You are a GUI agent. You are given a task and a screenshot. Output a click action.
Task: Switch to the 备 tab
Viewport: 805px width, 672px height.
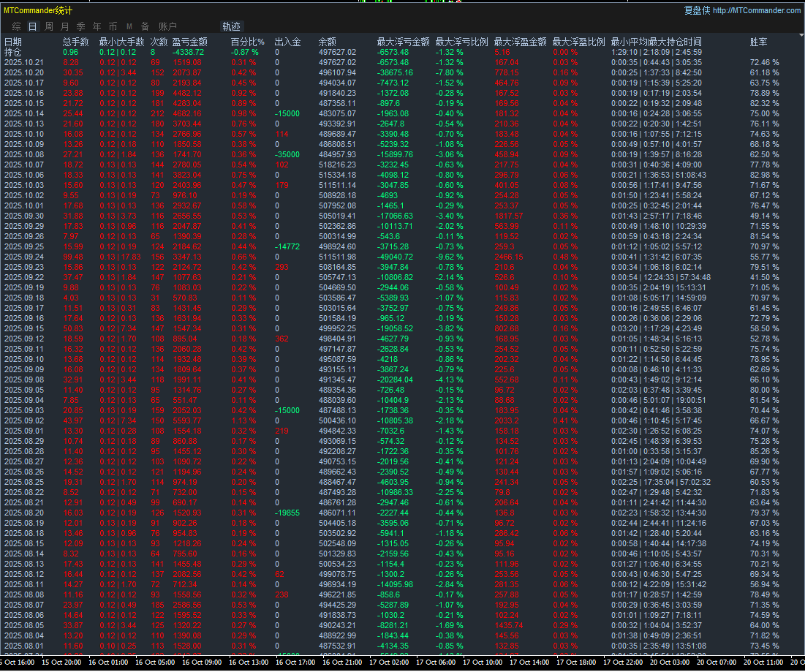[x=145, y=26]
